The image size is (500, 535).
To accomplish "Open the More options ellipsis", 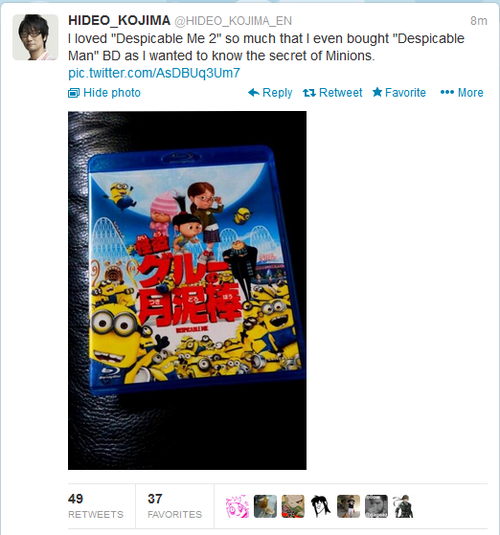I will coord(462,92).
